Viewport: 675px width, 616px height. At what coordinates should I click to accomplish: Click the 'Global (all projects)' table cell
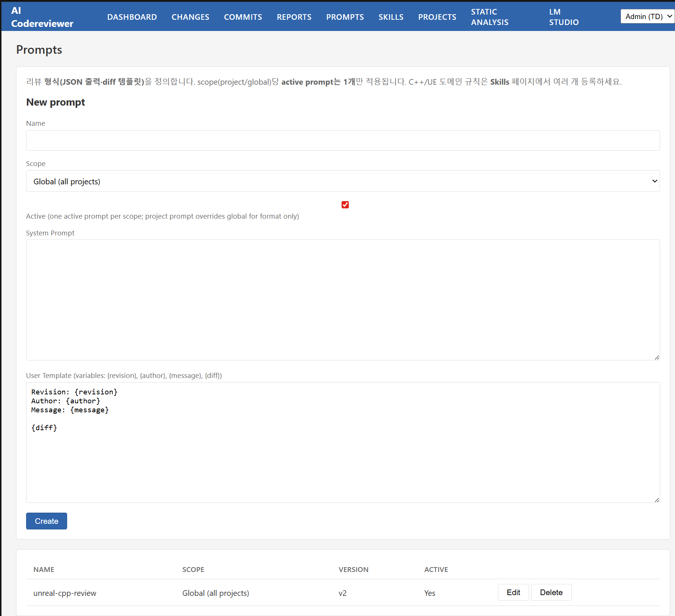tap(216, 593)
